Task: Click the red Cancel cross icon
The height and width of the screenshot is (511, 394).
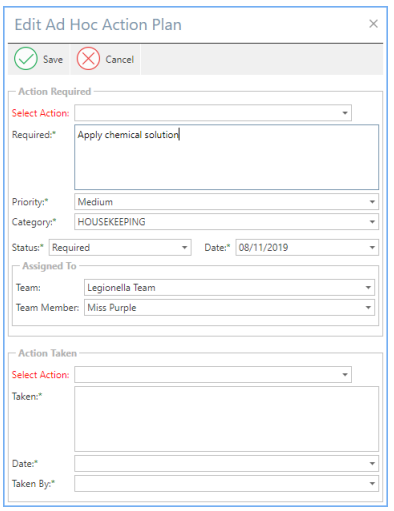Action: [88, 59]
